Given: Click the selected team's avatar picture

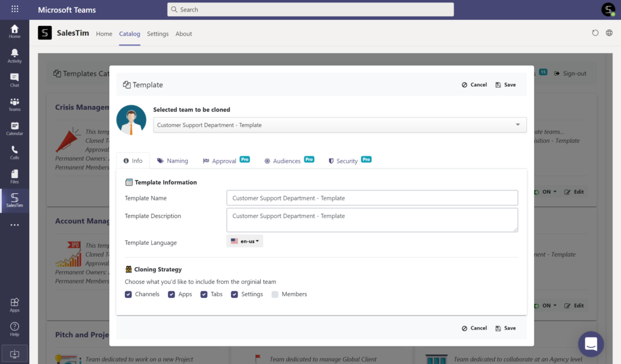Looking at the screenshot, I should click(132, 120).
